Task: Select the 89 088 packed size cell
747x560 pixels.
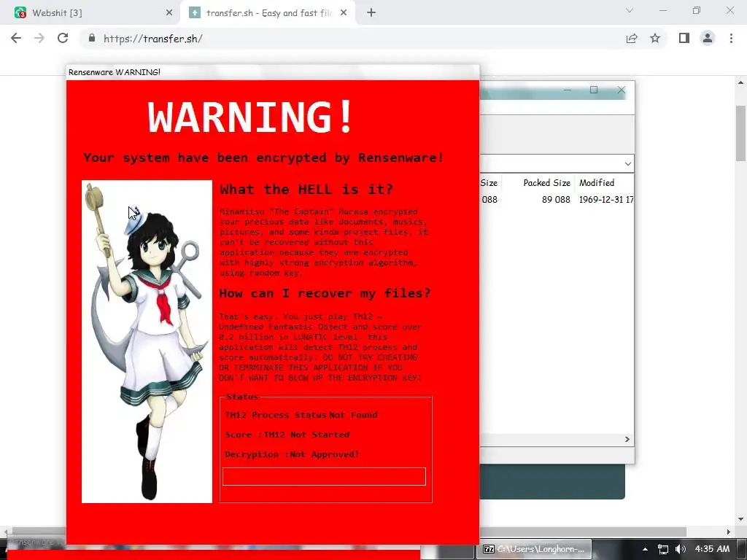Action: click(556, 200)
